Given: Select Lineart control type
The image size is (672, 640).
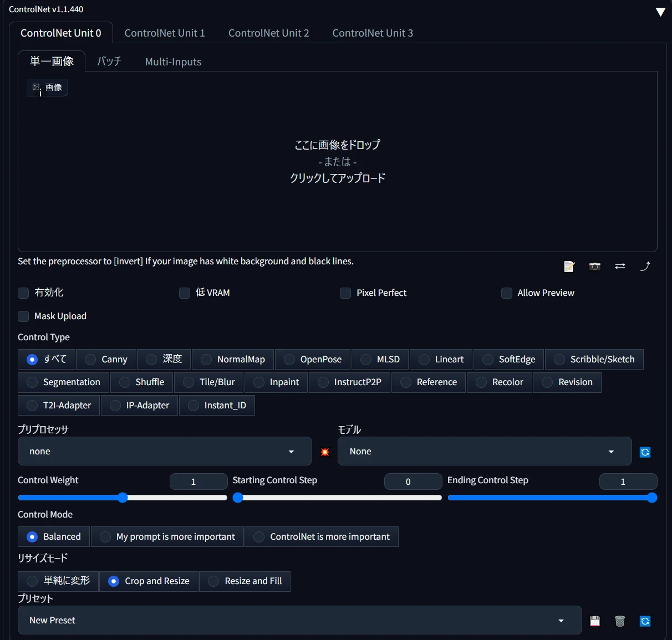Looking at the screenshot, I should point(441,359).
